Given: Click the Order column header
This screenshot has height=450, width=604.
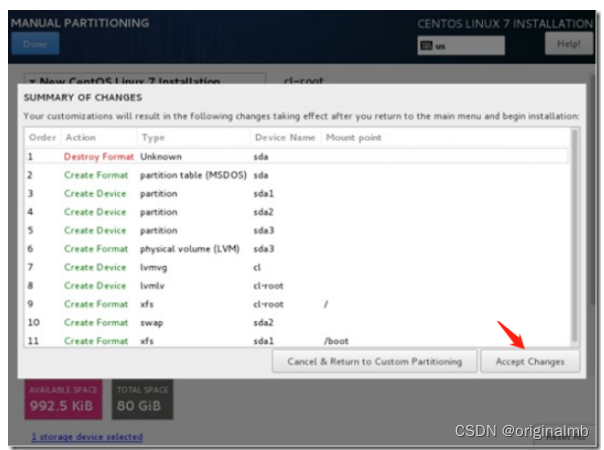Looking at the screenshot, I should point(42,138).
